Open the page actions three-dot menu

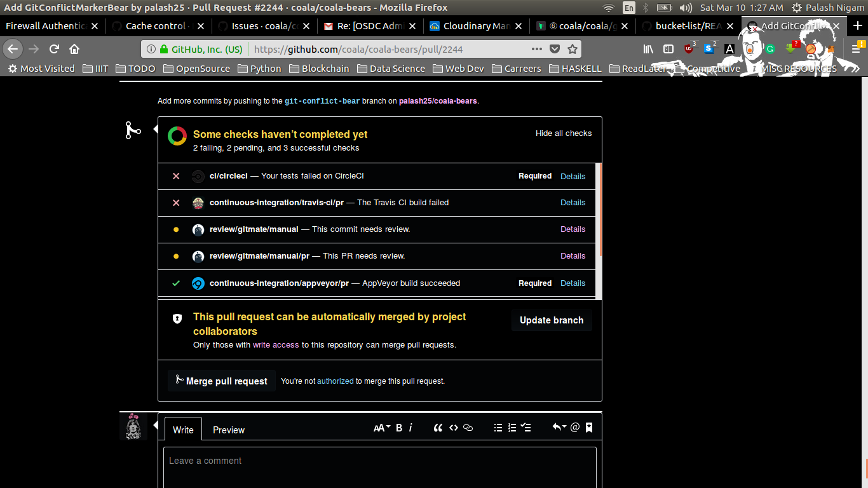tap(536, 49)
